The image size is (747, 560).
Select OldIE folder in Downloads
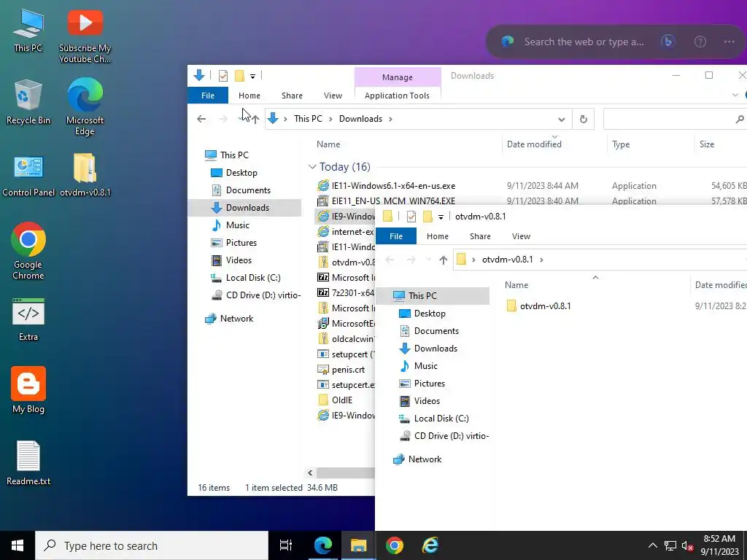[x=335, y=400]
